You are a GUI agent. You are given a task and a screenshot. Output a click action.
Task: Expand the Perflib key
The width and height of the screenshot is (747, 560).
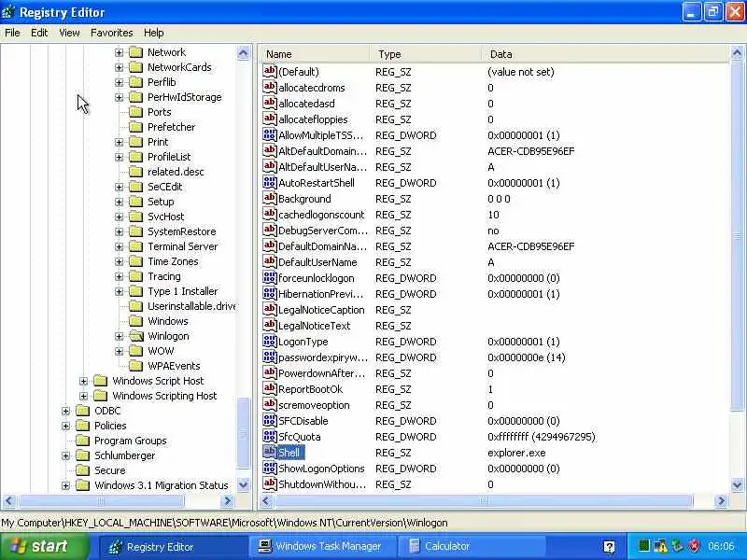tap(120, 82)
